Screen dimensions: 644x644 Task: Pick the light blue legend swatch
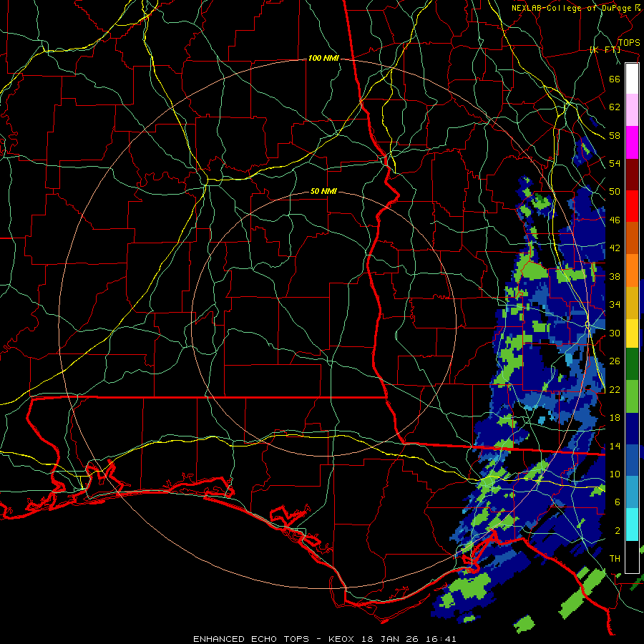pyautogui.click(x=632, y=492)
